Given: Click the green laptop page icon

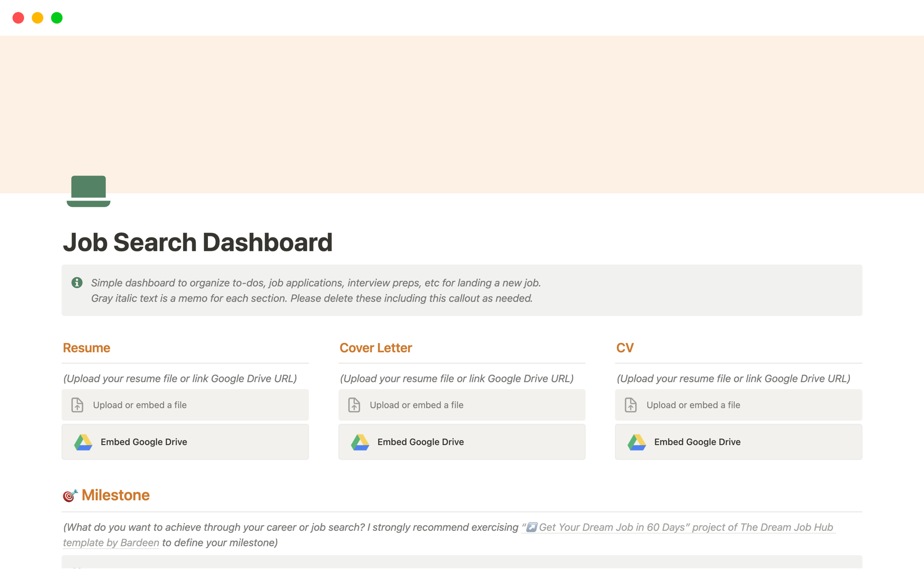Looking at the screenshot, I should pos(89,191).
